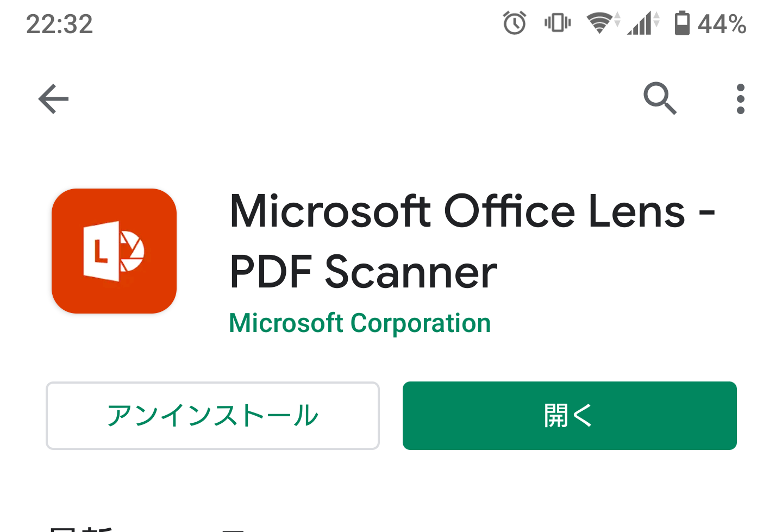Image resolution: width=782 pixels, height=532 pixels.
Task: Click the white L page in the logo
Action: click(x=101, y=251)
